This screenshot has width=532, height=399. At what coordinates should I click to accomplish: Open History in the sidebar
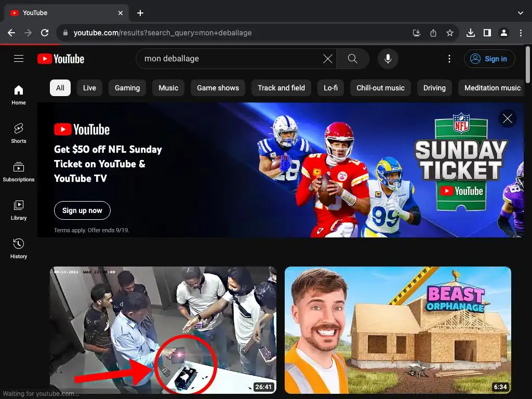tap(19, 249)
